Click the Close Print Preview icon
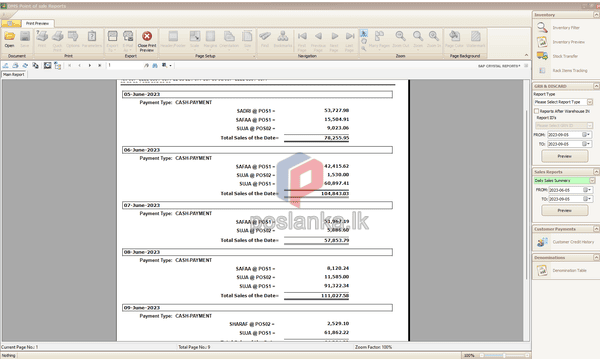This screenshot has height=360, width=600. point(147,36)
